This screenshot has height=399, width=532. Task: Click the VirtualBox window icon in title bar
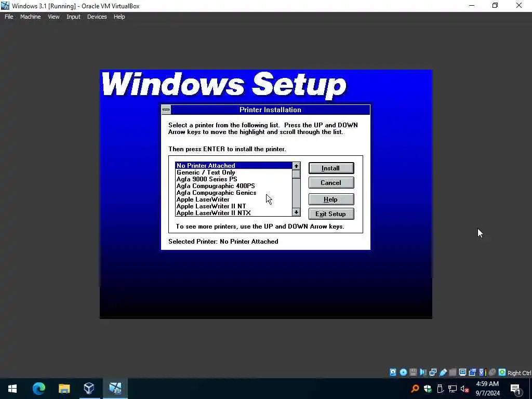[x=5, y=6]
